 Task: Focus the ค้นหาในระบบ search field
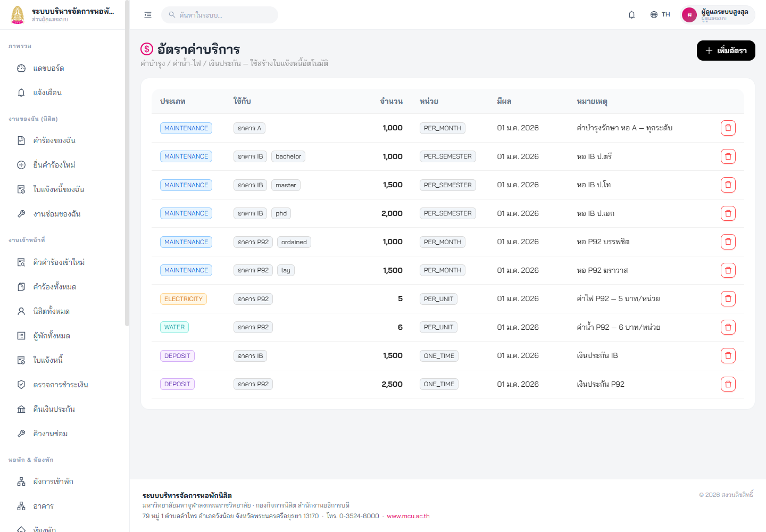(220, 15)
